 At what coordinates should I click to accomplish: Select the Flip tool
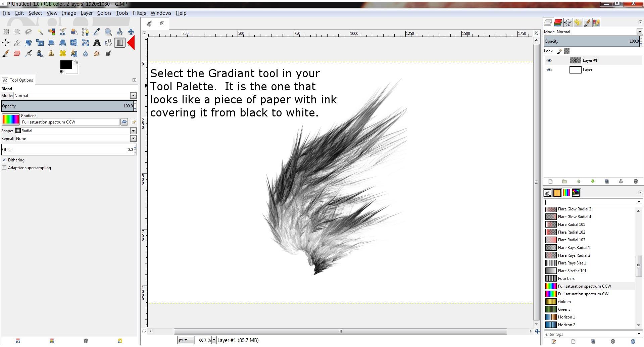coord(74,43)
